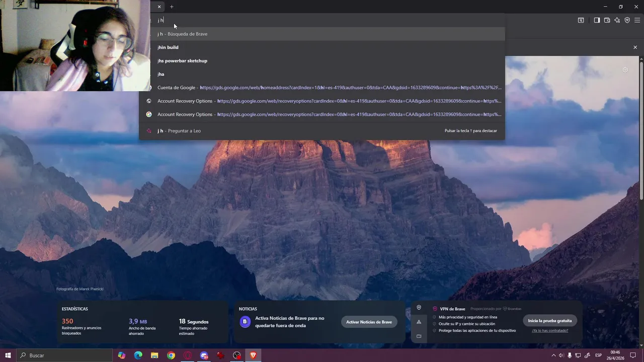Open OBS Studio from taskbar
The image size is (644, 362).
[237, 355]
